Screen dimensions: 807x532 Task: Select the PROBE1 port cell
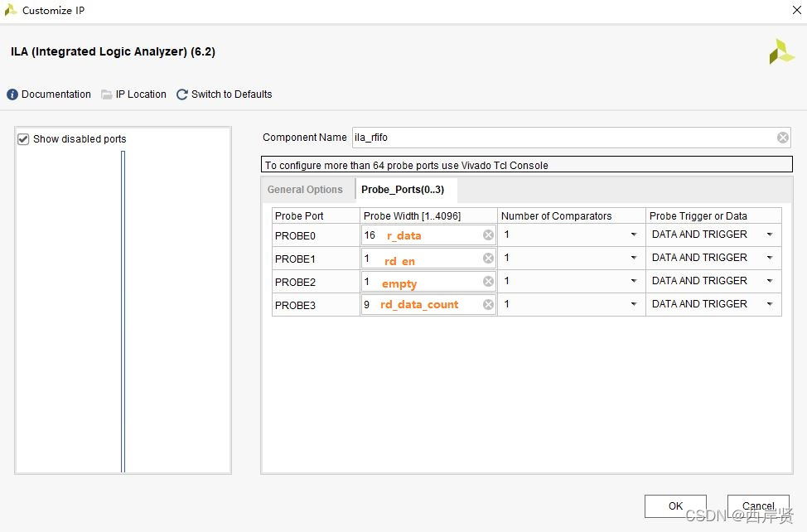point(316,259)
